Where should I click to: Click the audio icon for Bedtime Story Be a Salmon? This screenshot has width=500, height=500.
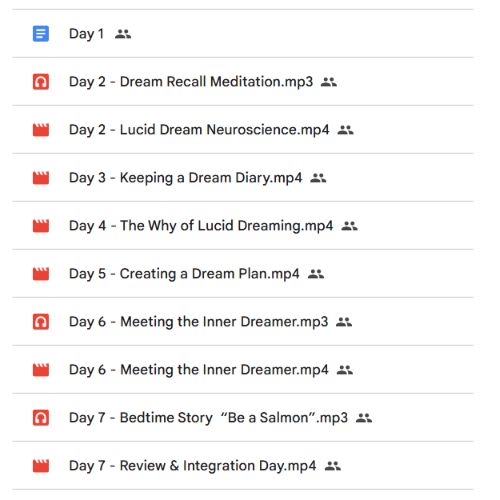41,418
